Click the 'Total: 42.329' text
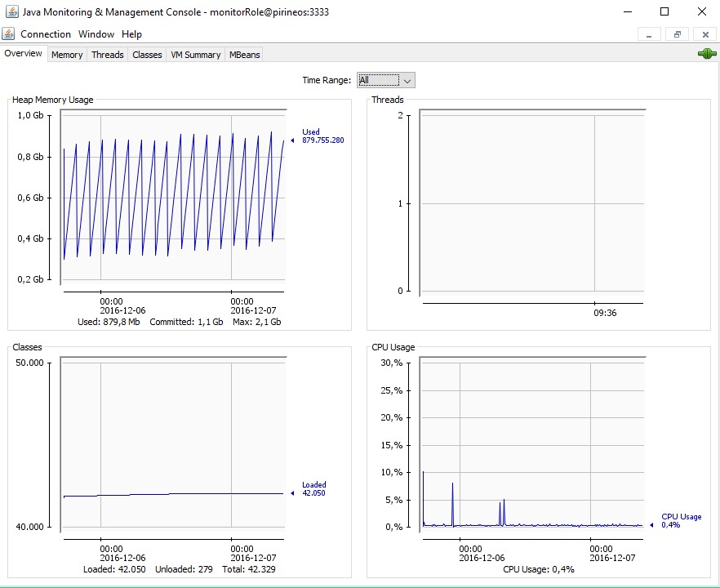720x588 pixels. (249, 570)
